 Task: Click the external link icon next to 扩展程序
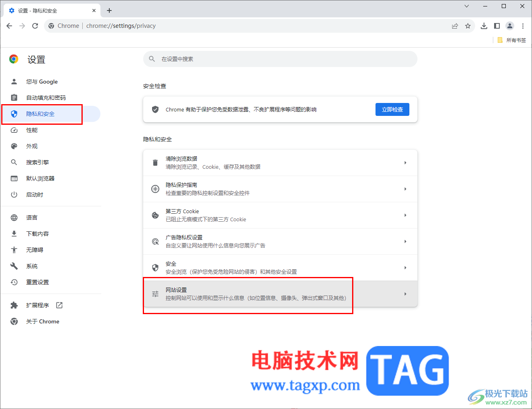(x=59, y=305)
